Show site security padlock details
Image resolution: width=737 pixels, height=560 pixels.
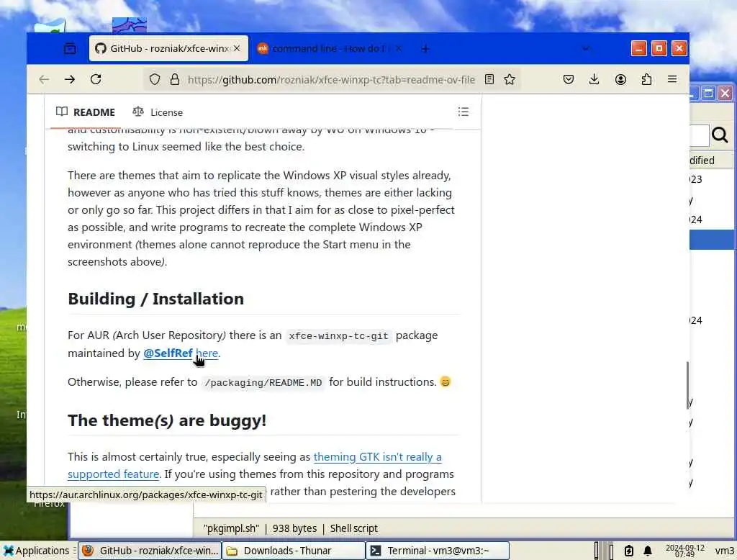174,79
